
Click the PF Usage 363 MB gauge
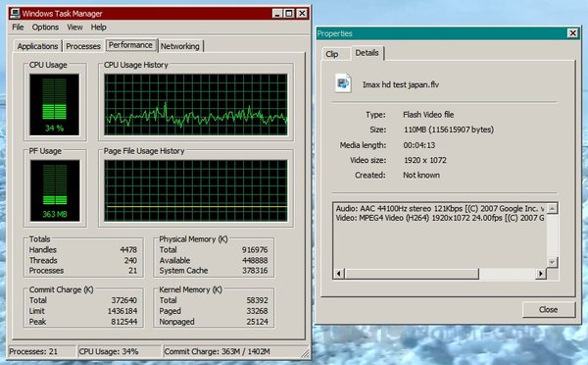55,190
